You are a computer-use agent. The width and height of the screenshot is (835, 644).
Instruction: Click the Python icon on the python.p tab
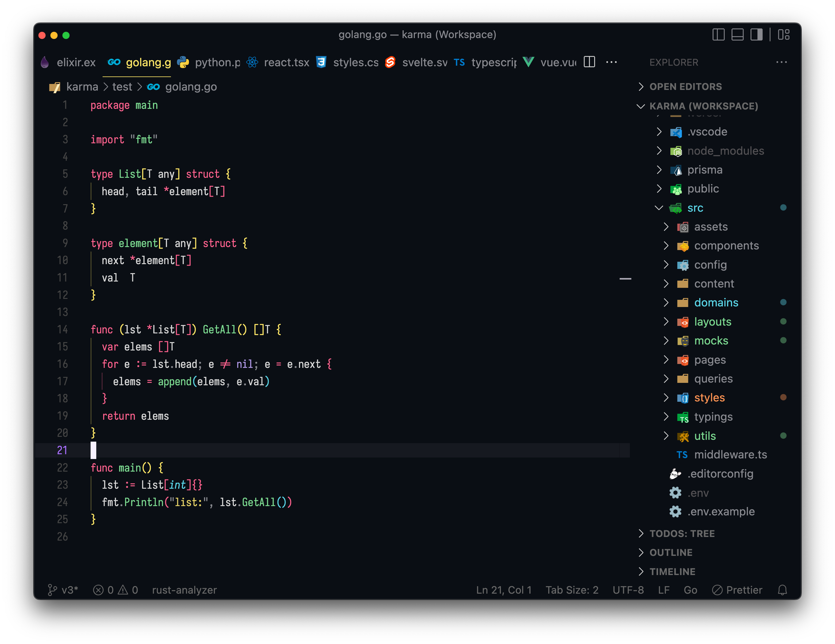(x=184, y=62)
